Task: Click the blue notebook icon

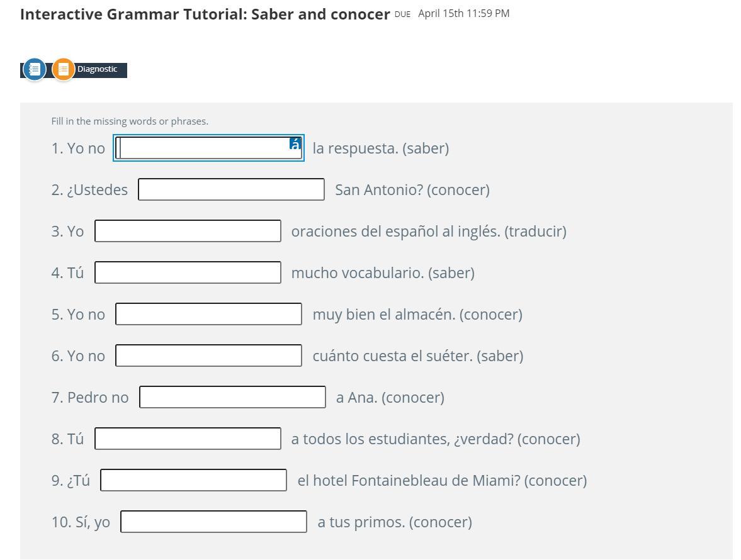Action: pyautogui.click(x=35, y=69)
